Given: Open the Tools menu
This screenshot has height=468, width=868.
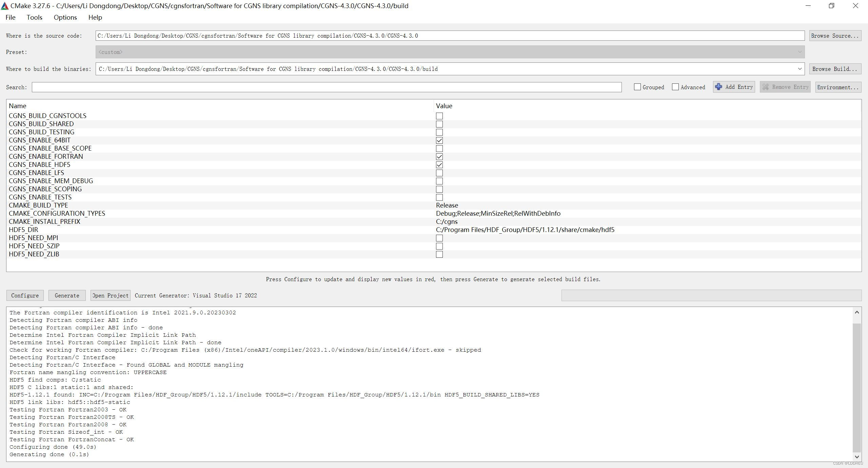Looking at the screenshot, I should [x=34, y=17].
